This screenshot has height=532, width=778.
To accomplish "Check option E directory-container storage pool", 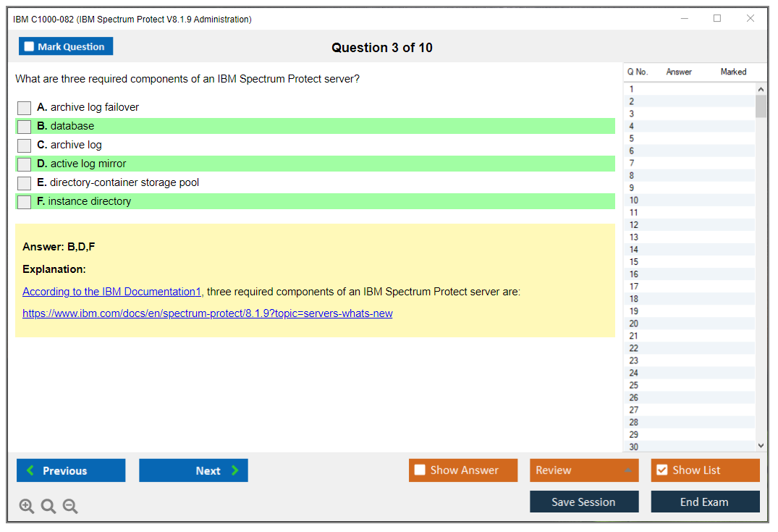I will (25, 183).
